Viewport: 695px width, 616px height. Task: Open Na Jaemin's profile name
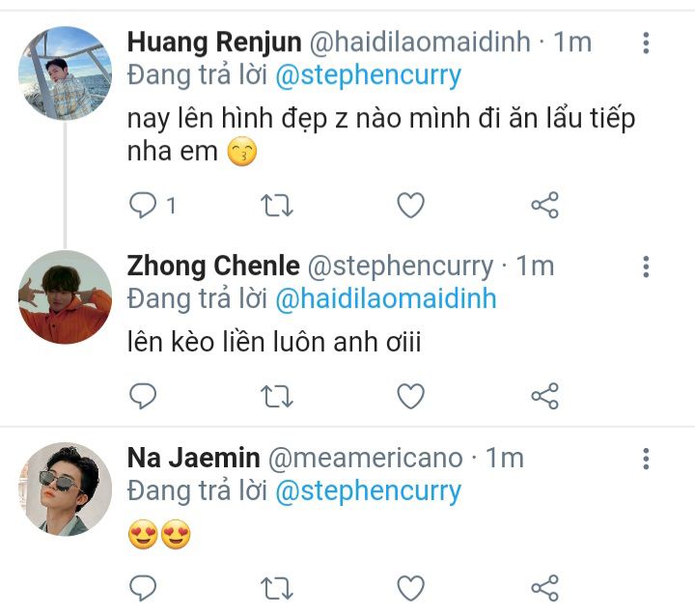pyautogui.click(x=193, y=458)
